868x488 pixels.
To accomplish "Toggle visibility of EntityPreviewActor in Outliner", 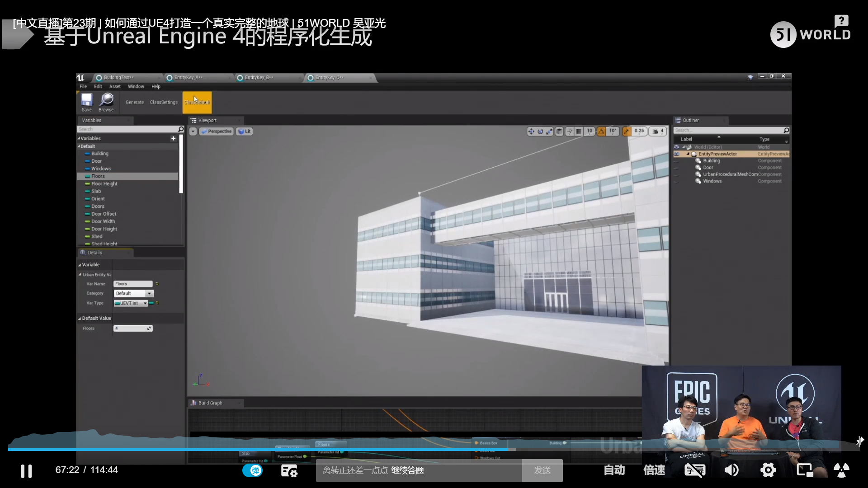I will (677, 154).
